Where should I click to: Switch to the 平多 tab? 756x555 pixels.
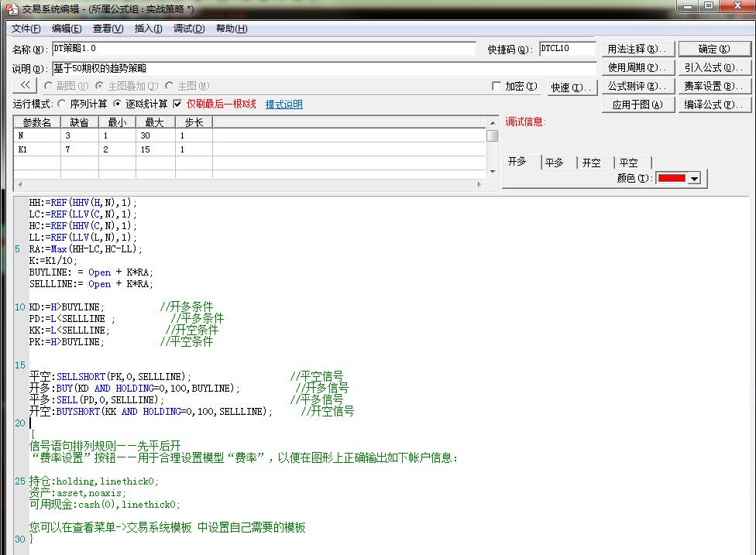[555, 163]
